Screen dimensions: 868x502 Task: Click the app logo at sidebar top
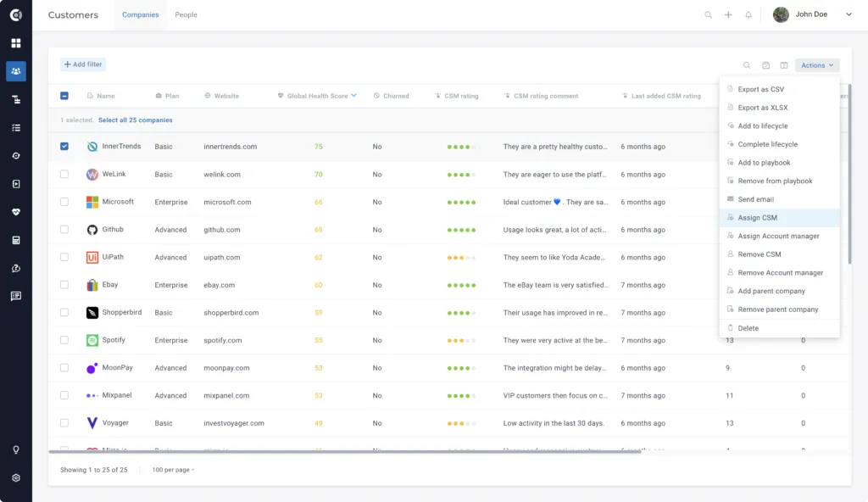(x=16, y=15)
